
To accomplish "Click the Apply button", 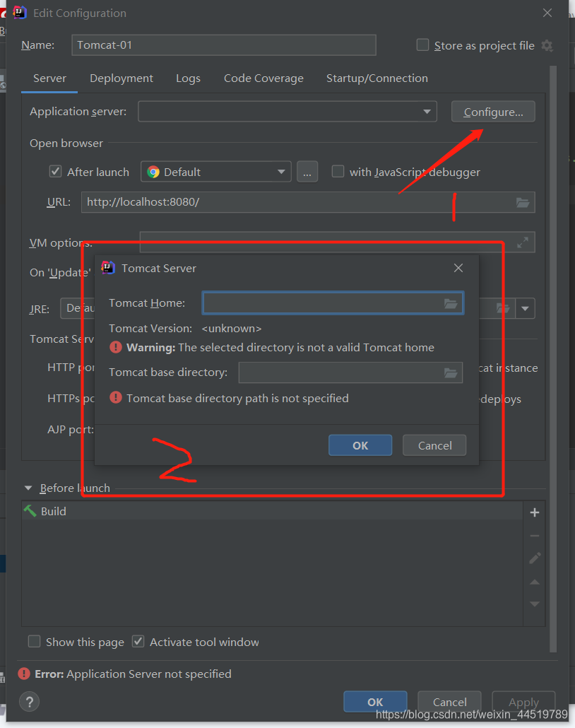I will click(523, 702).
